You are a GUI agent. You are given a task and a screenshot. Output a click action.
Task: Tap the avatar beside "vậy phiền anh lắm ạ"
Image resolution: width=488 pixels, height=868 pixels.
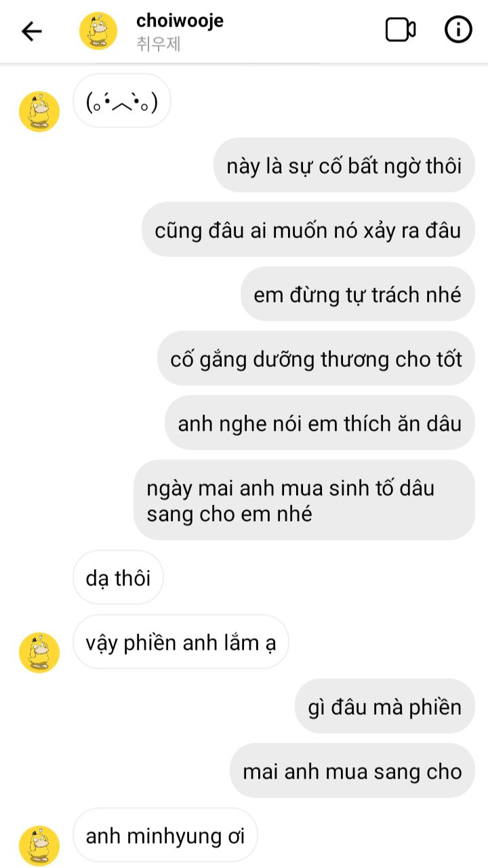(39, 652)
